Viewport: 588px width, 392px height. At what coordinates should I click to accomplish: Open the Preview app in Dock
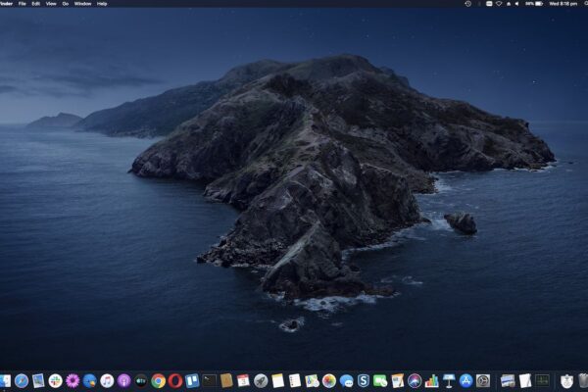[38, 381]
